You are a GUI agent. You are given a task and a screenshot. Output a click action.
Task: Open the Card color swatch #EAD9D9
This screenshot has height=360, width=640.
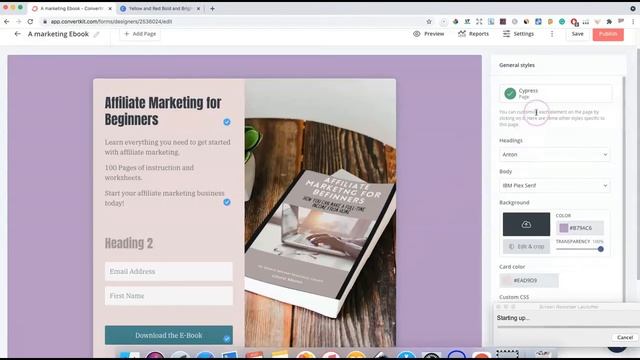pyautogui.click(x=529, y=280)
